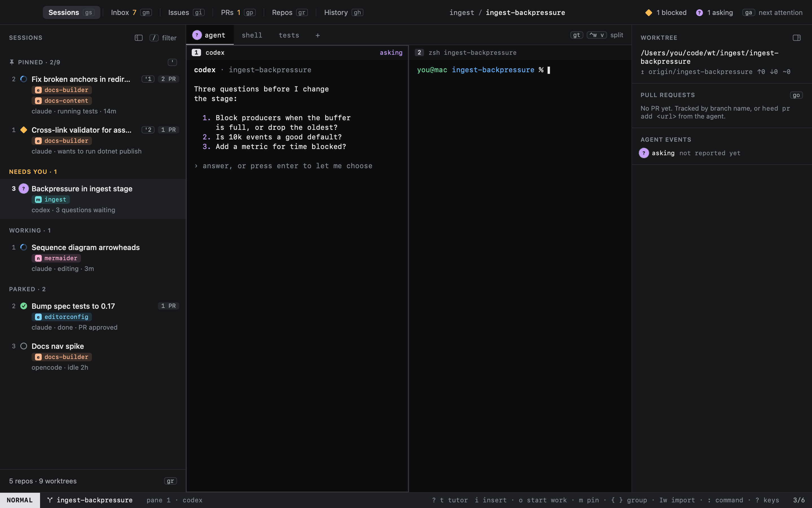Open the Inbox tab
Screen dimensions: 812x508
point(131,12)
